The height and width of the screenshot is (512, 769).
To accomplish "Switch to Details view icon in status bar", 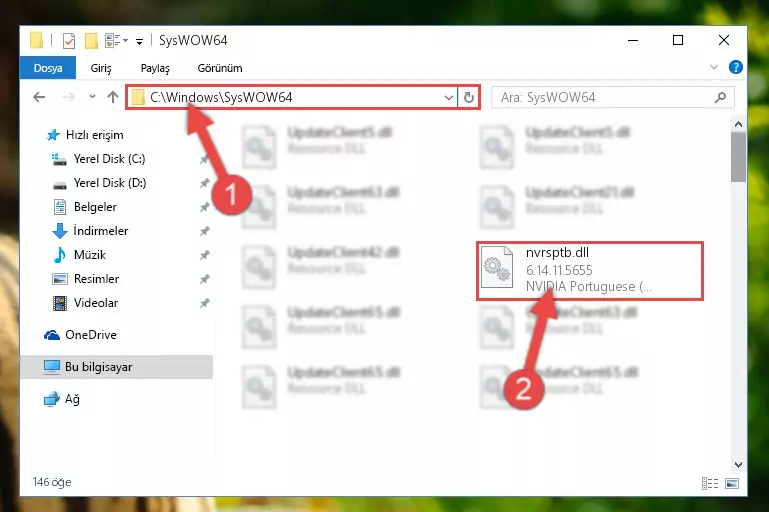I will click(x=710, y=484).
